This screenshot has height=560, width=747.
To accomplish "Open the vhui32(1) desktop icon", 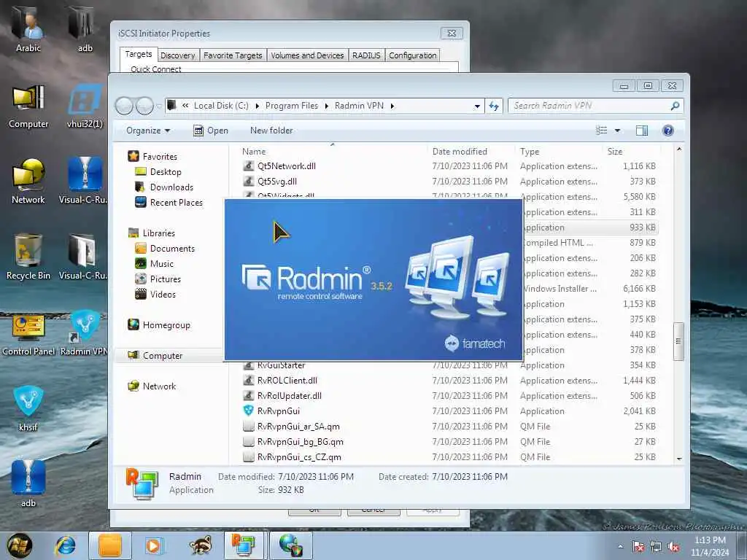I will (x=85, y=107).
